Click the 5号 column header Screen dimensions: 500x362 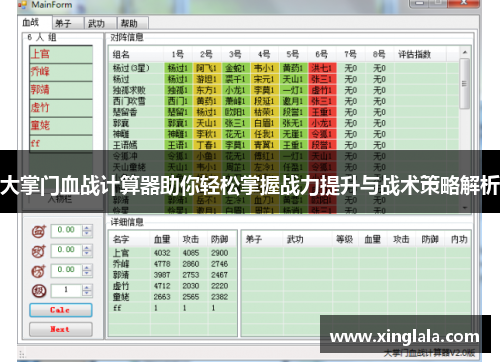coord(293,54)
